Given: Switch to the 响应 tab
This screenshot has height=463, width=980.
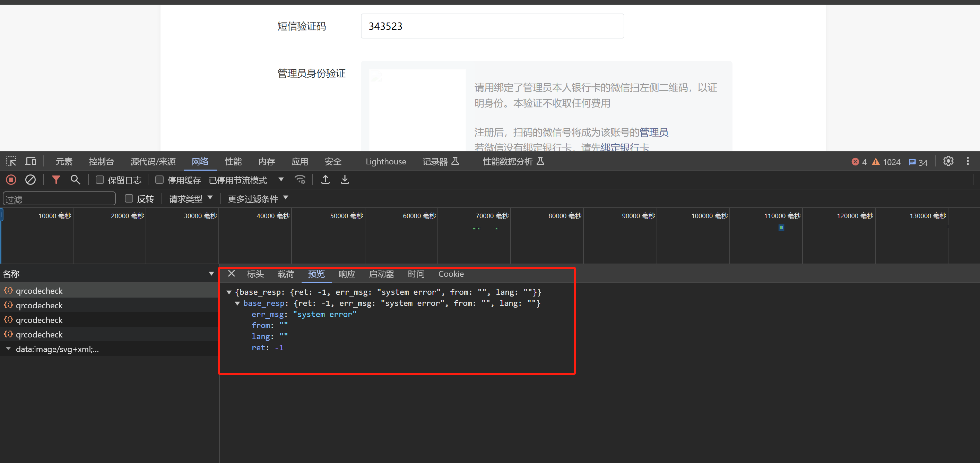Looking at the screenshot, I should [347, 274].
